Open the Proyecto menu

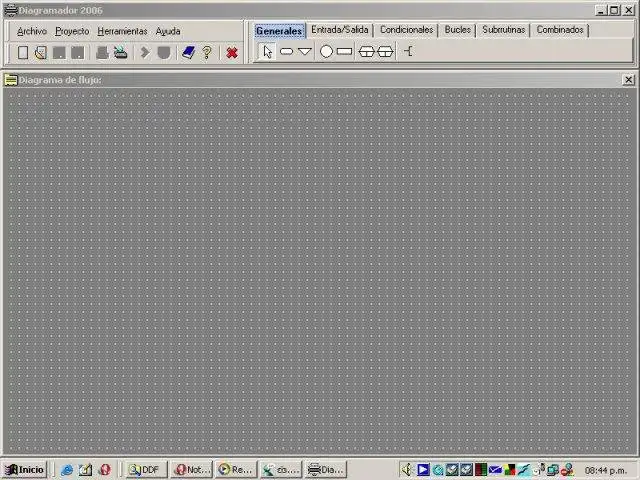(x=72, y=31)
